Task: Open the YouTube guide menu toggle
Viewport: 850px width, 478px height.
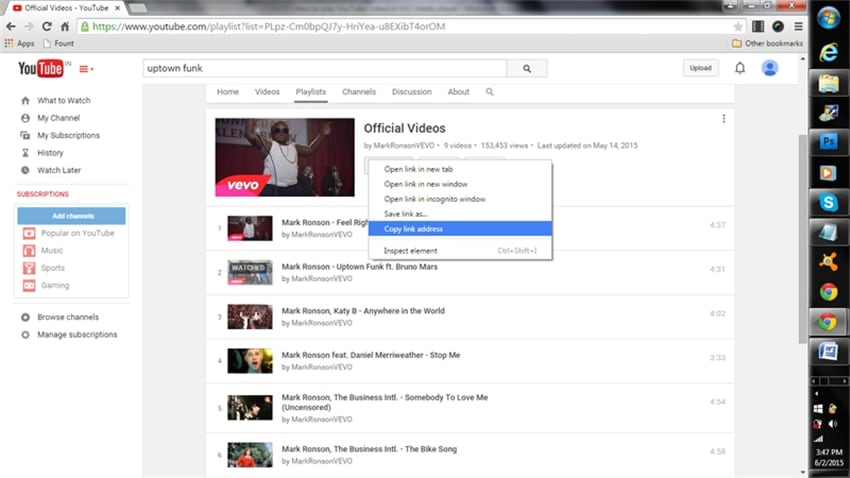Action: tap(84, 68)
